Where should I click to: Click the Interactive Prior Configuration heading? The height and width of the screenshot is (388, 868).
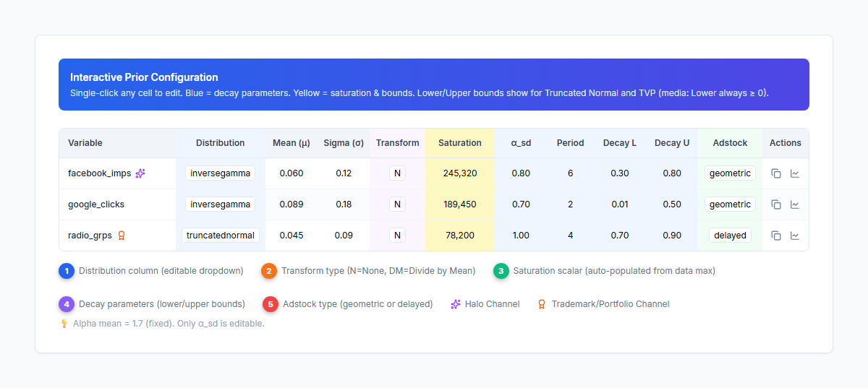144,77
